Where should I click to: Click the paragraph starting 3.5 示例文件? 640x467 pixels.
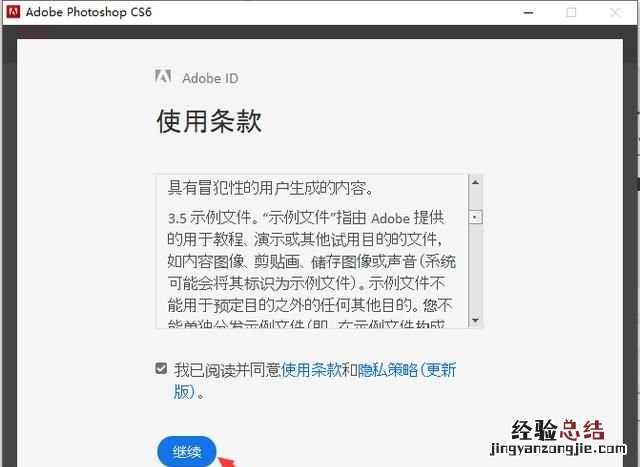(311, 271)
